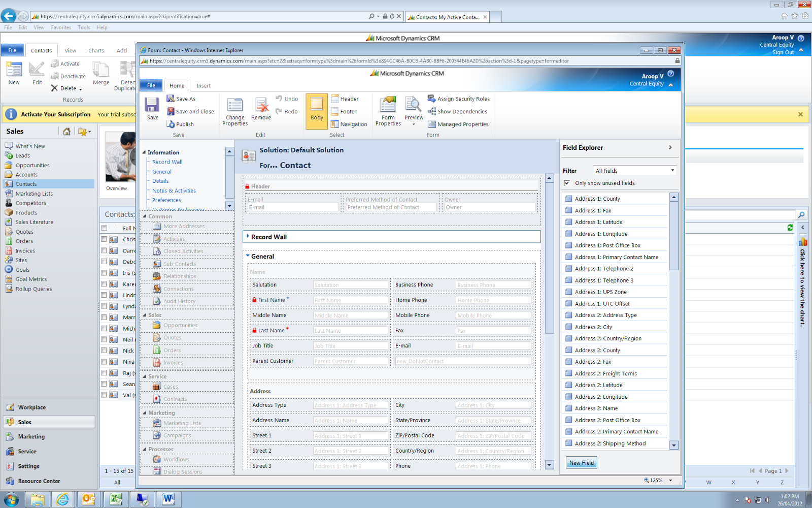The height and width of the screenshot is (508, 812).
Task: Collapse the General section of the form
Action: [x=248, y=256]
